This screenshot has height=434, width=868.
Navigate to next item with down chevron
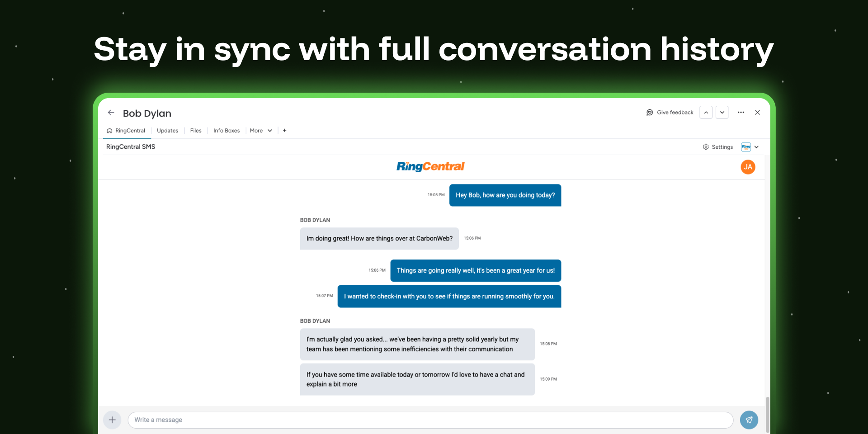click(x=722, y=113)
